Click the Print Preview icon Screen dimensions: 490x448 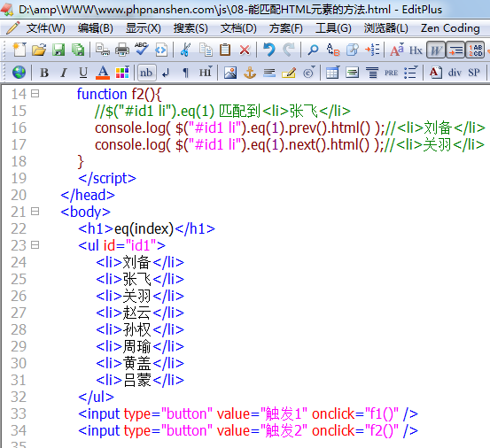point(103,50)
